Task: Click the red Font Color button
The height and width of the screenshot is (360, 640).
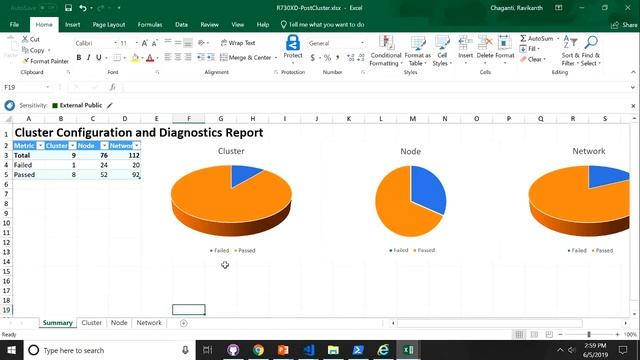Action: point(150,58)
